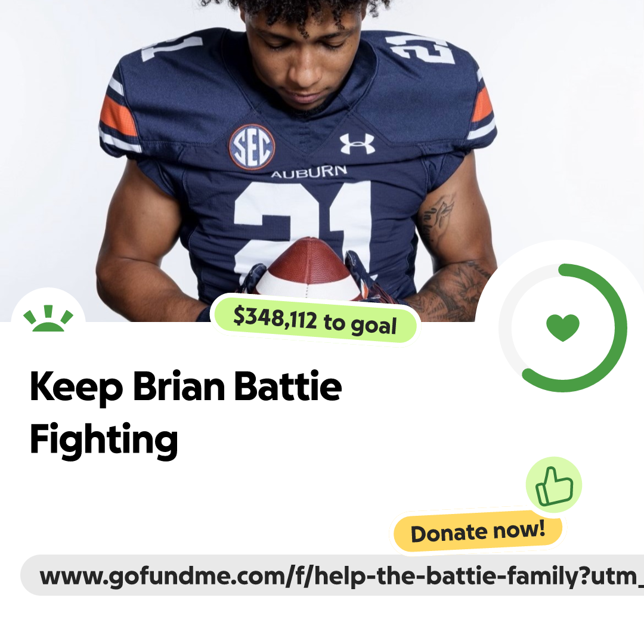Screen dimensions: 644x644
Task: Click the SEC patch on the jersey
Action: click(x=252, y=147)
